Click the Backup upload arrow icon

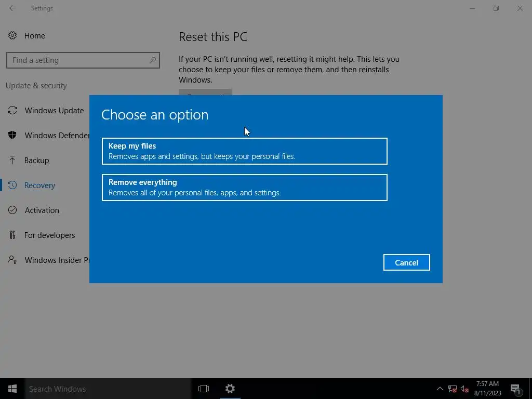(x=12, y=160)
